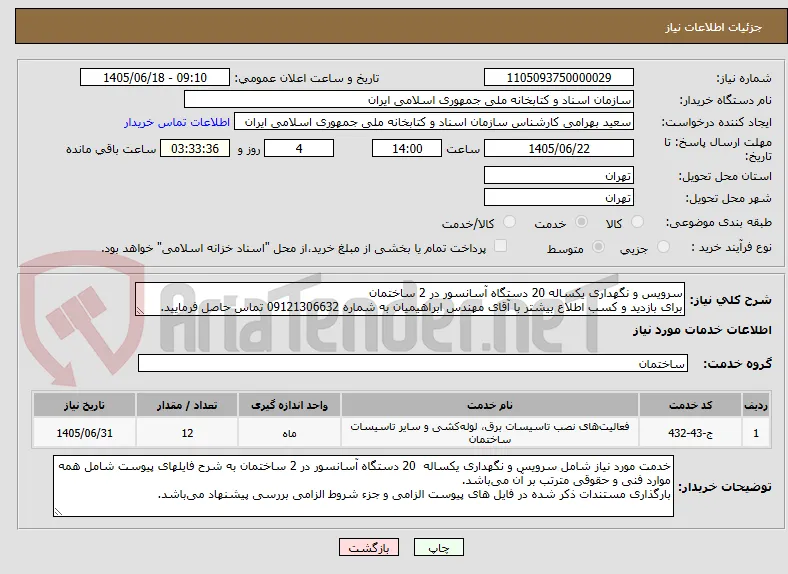The image size is (788, 574).
Task: Open the اطلاعات تماس خریدار link
Action: point(177,122)
